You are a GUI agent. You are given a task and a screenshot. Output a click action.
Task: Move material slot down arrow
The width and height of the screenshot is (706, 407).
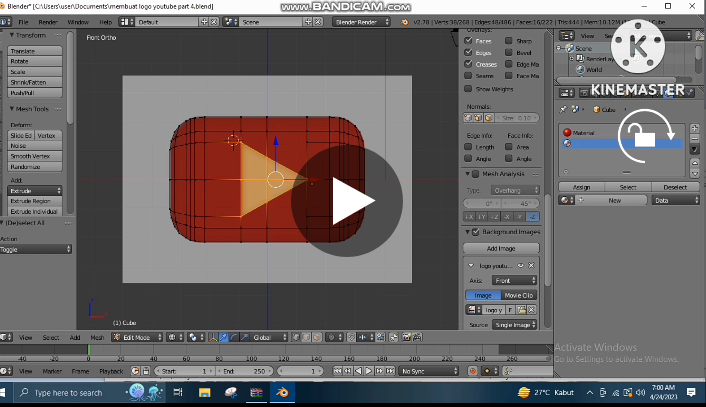point(695,173)
